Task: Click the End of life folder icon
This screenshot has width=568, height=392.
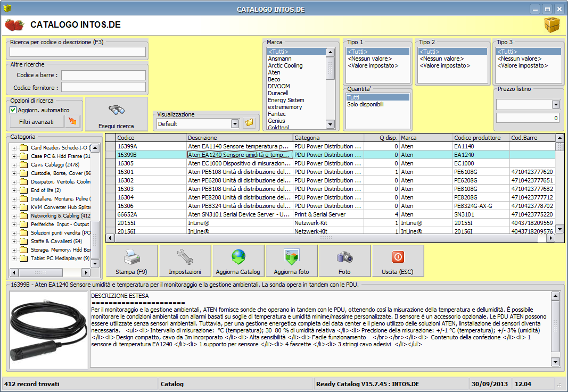Action: pyautogui.click(x=24, y=190)
